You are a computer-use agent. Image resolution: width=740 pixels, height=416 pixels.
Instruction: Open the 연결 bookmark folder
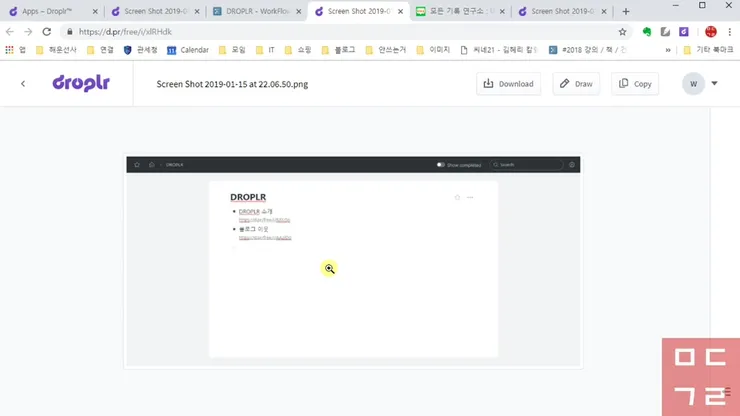tap(100, 50)
